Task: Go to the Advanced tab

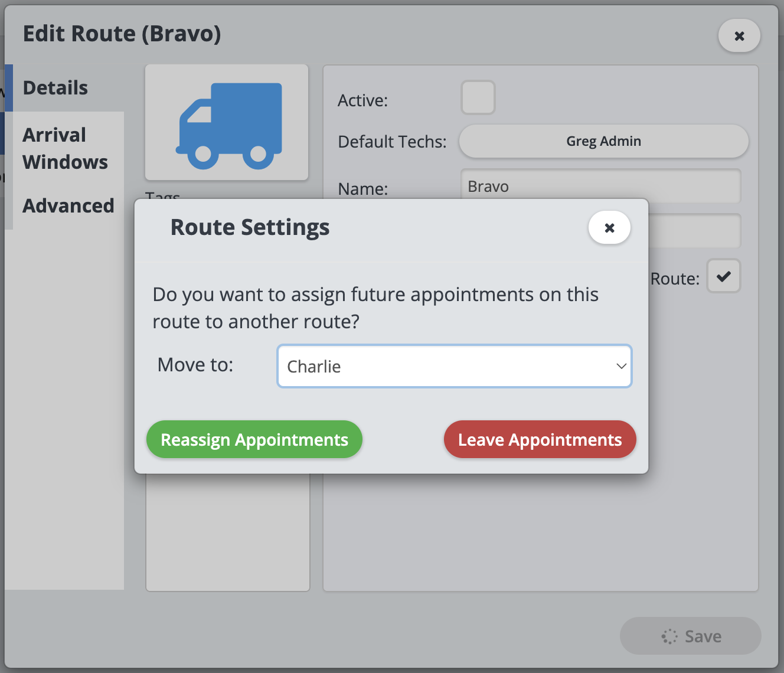Action: [68, 206]
